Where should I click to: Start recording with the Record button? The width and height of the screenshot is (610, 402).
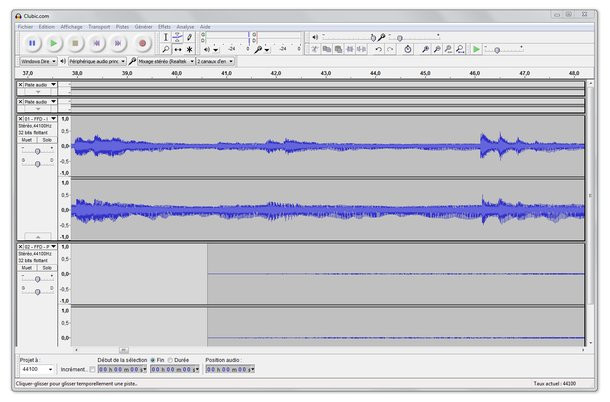point(142,43)
